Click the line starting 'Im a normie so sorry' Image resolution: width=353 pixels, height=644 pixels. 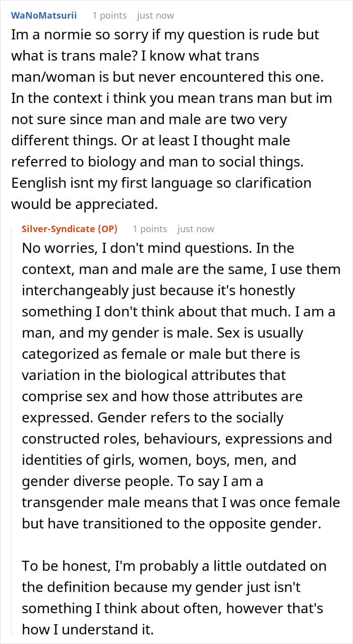[165, 35]
